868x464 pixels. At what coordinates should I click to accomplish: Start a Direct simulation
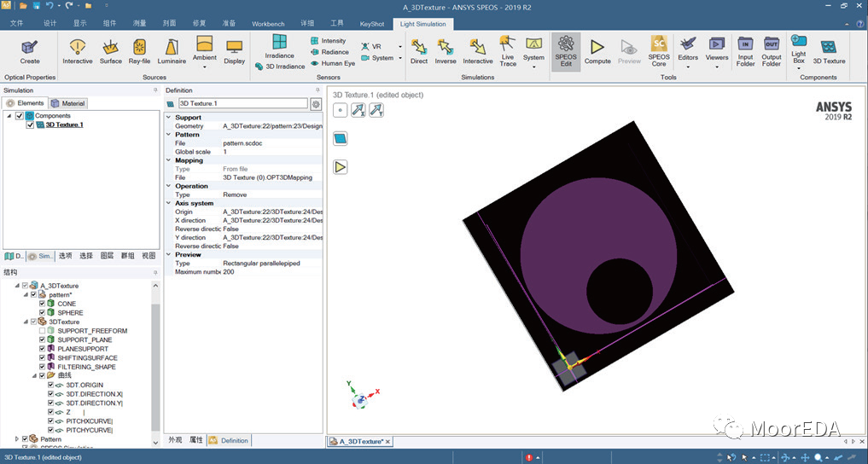click(x=419, y=52)
